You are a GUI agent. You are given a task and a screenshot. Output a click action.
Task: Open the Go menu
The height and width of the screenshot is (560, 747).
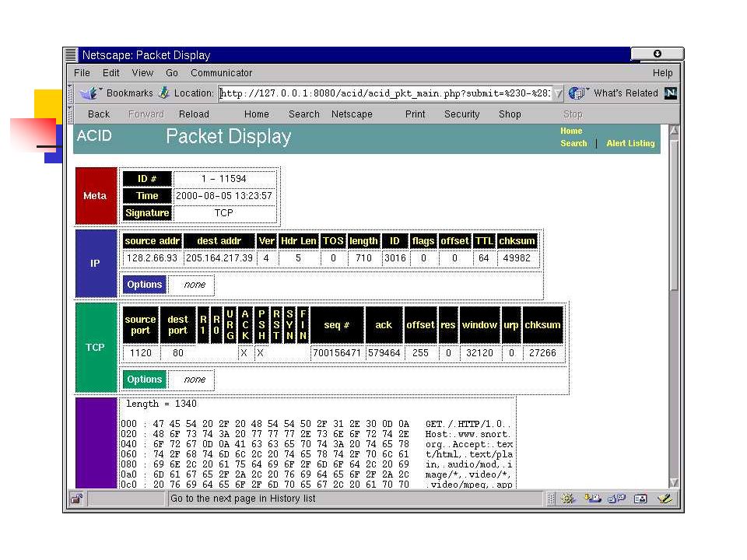(x=172, y=73)
